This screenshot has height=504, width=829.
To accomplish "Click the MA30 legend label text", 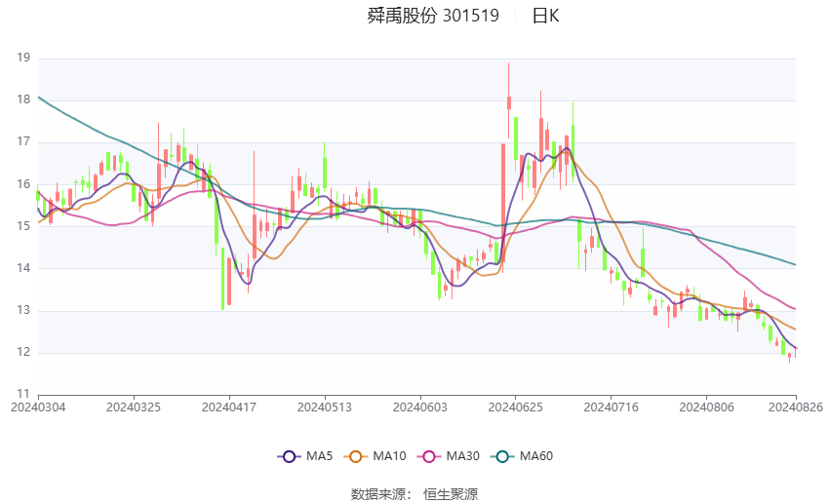I will [x=462, y=456].
